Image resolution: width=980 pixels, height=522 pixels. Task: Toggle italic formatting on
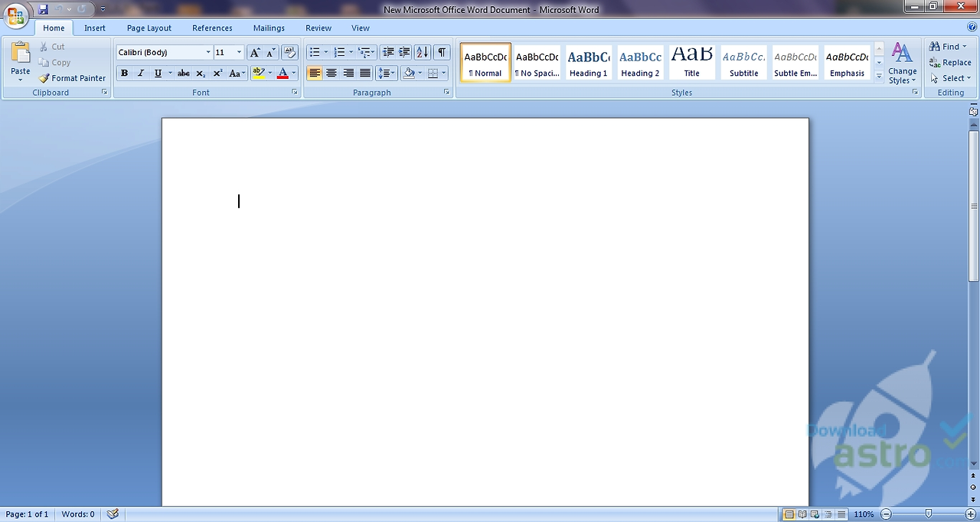coord(141,73)
